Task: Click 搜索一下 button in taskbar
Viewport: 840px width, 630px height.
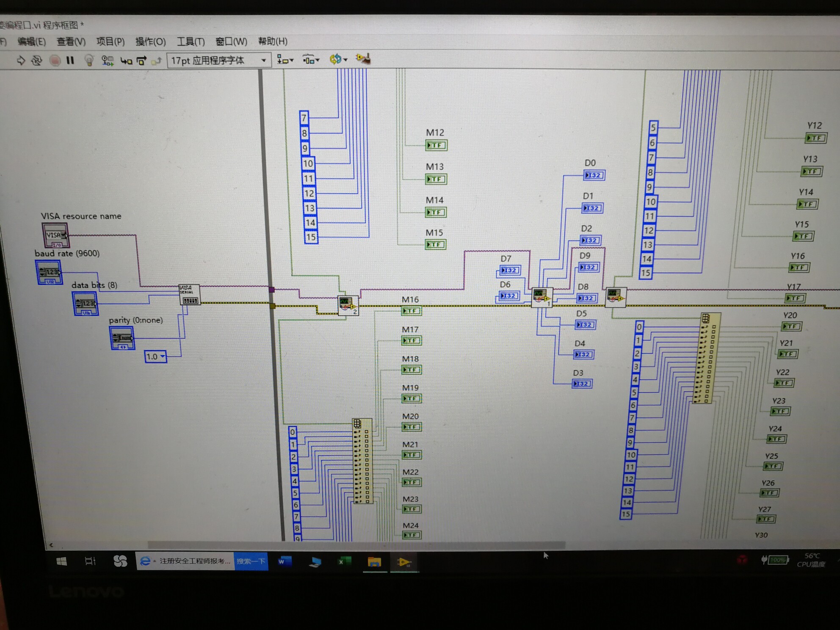Action: click(x=251, y=561)
